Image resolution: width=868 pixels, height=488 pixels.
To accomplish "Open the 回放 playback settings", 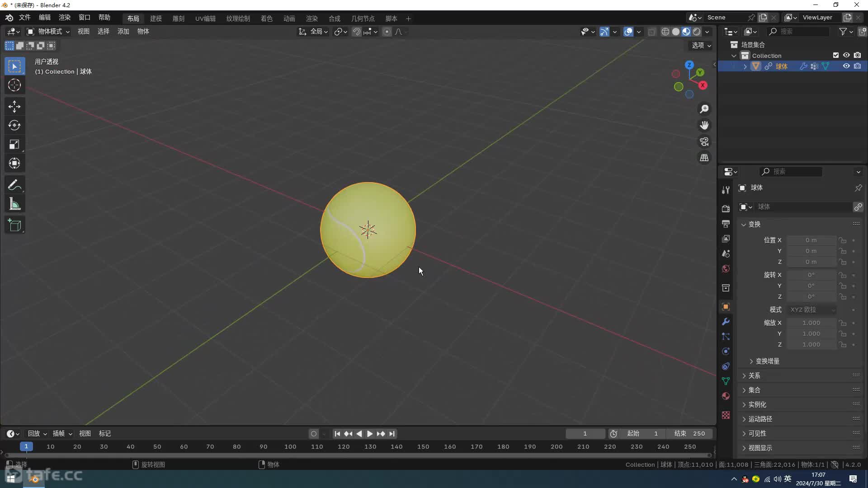I will tap(37, 434).
